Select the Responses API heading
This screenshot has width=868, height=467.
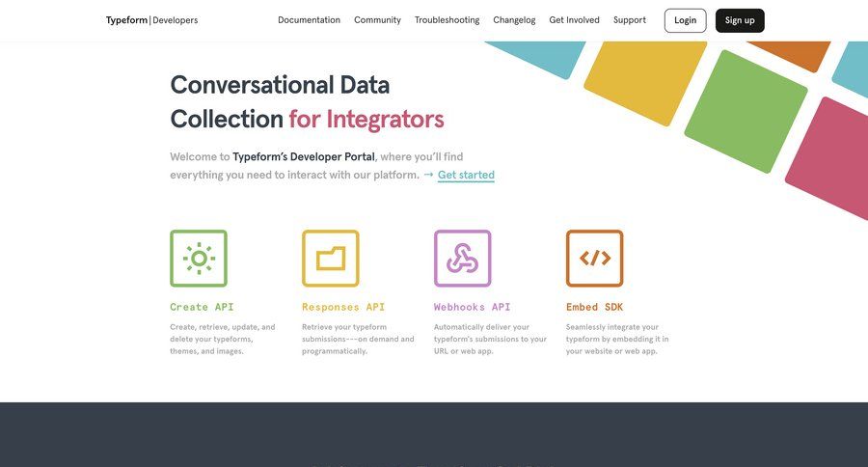[x=343, y=307]
